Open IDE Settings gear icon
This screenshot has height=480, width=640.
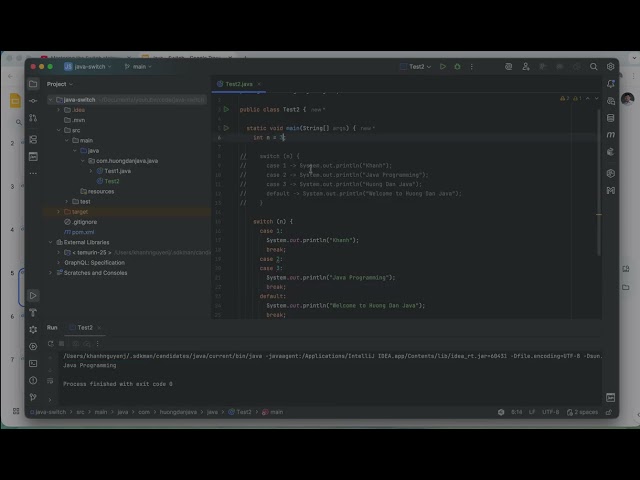tap(611, 67)
